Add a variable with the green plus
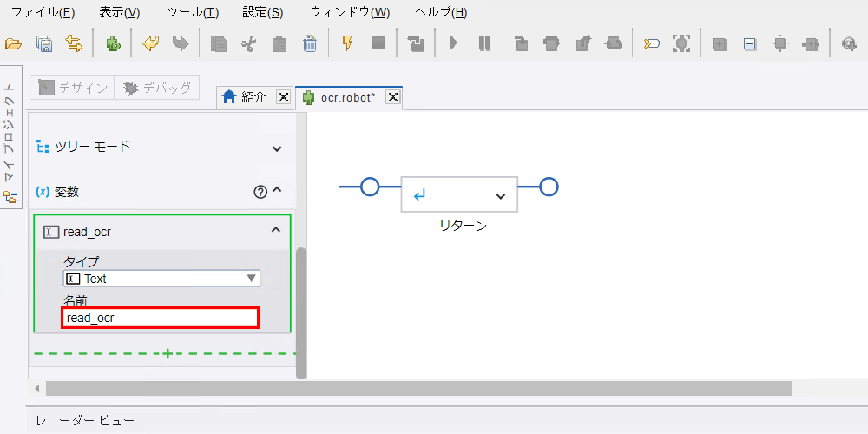868x434 pixels. [x=167, y=353]
